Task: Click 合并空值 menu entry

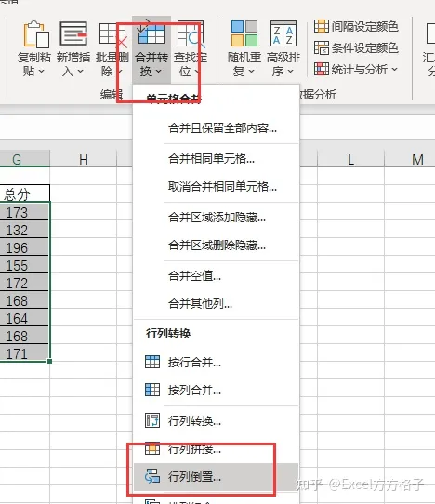Action: [194, 276]
